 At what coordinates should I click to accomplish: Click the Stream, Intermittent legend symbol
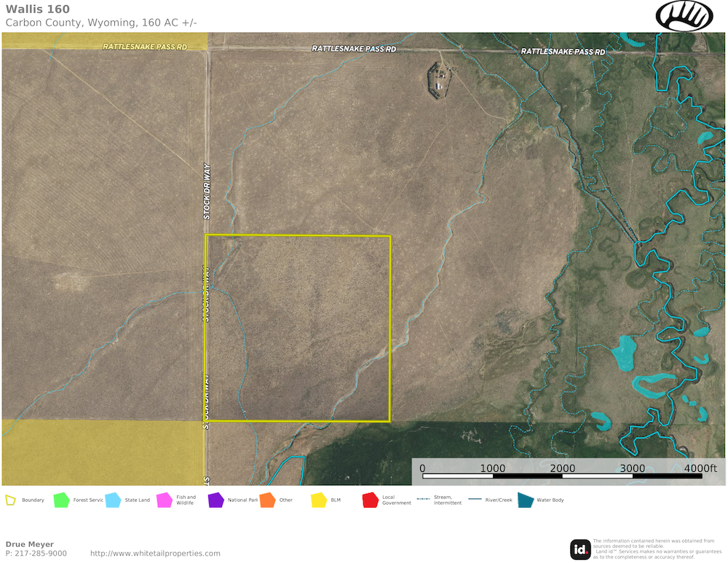422,500
